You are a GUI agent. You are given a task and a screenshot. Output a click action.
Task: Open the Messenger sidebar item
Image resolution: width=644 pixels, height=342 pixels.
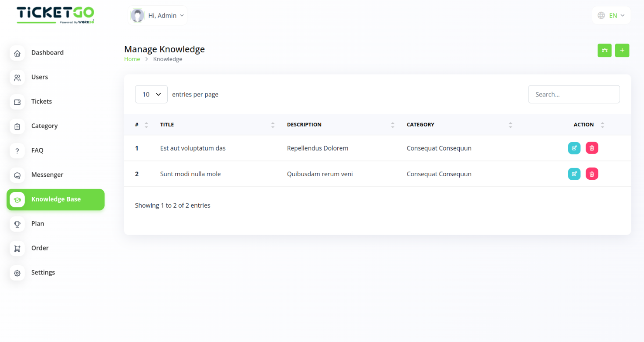47,174
